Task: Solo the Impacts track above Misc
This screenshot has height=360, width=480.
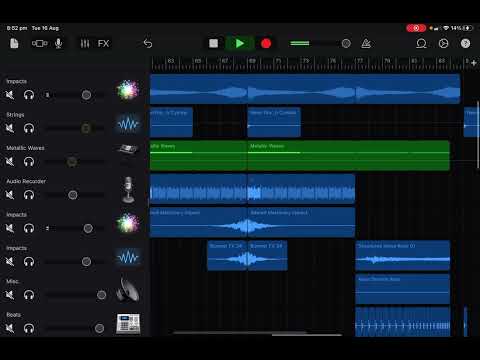Action: (29, 262)
